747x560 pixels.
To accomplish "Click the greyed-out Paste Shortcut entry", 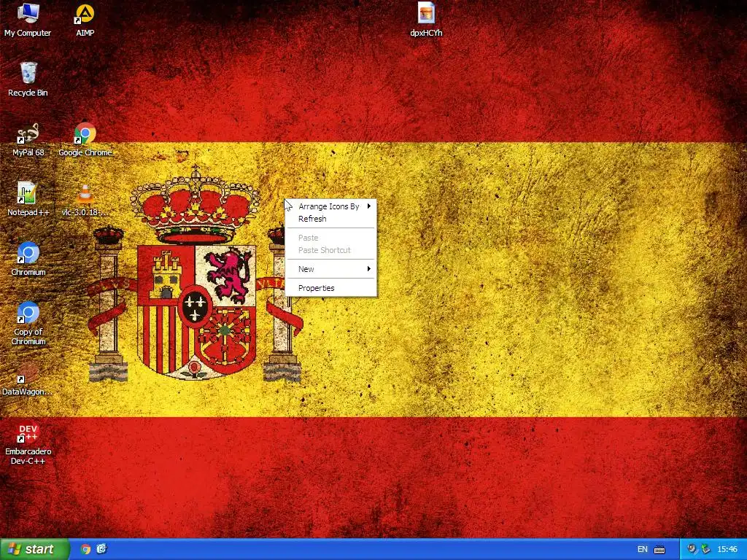I will [331, 250].
